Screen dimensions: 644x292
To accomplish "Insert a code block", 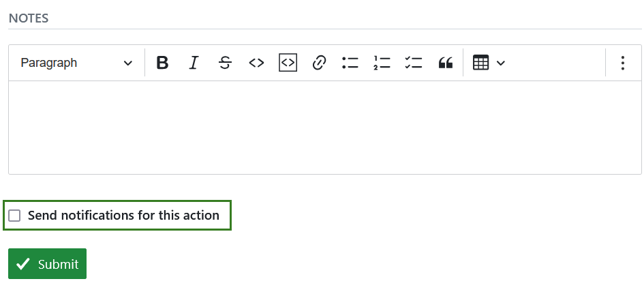I will (288, 63).
